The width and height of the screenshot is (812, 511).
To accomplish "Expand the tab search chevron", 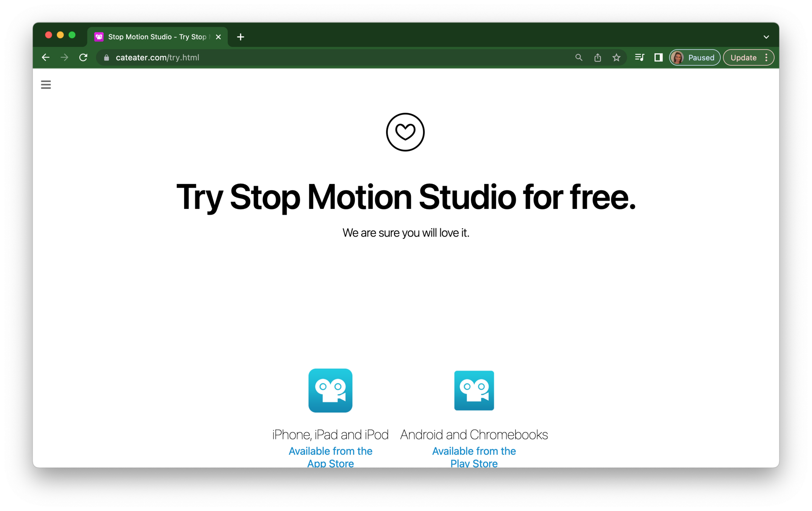I will point(766,37).
